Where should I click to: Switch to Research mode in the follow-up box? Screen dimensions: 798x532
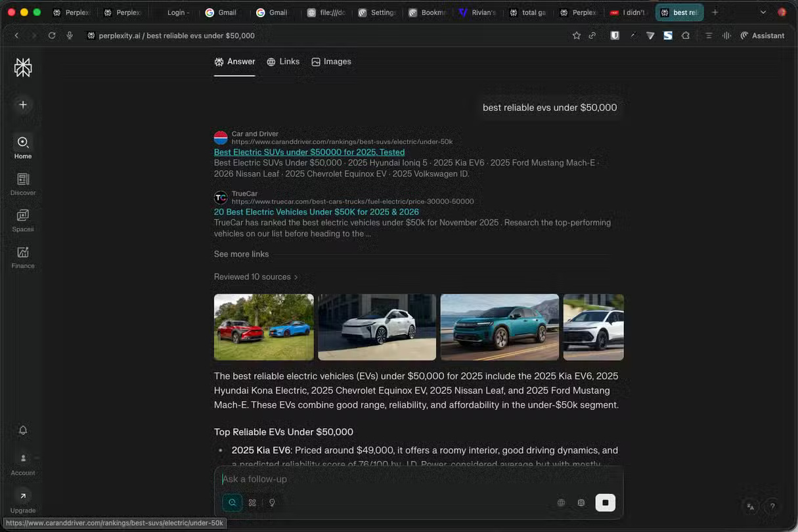click(252, 502)
